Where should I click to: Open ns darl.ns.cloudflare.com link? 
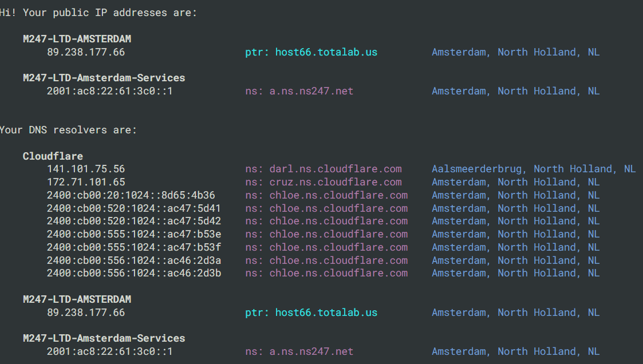[x=324, y=169]
